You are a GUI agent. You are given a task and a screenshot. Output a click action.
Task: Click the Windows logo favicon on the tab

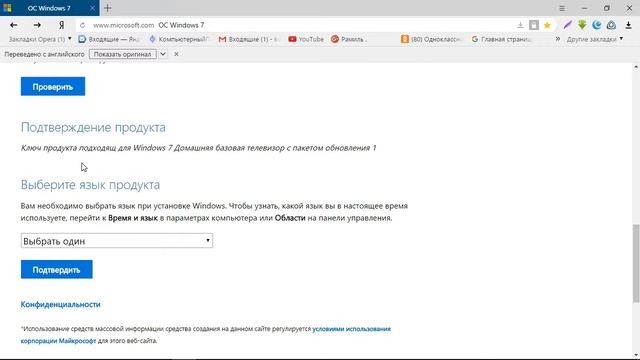click(x=7, y=8)
